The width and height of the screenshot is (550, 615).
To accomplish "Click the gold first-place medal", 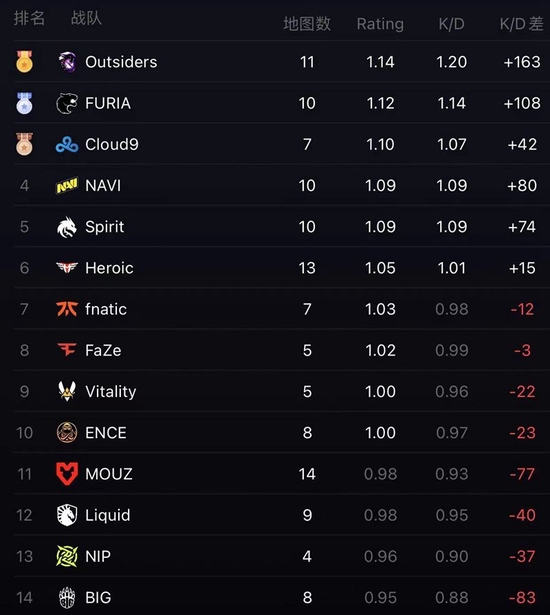I will (24, 61).
